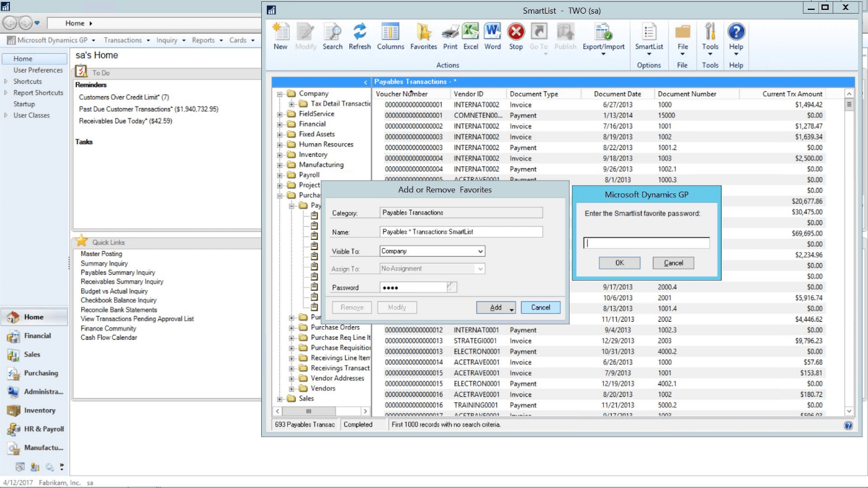The height and width of the screenshot is (488, 868).
Task: Click the Add button in Favorites dialog
Action: point(496,308)
